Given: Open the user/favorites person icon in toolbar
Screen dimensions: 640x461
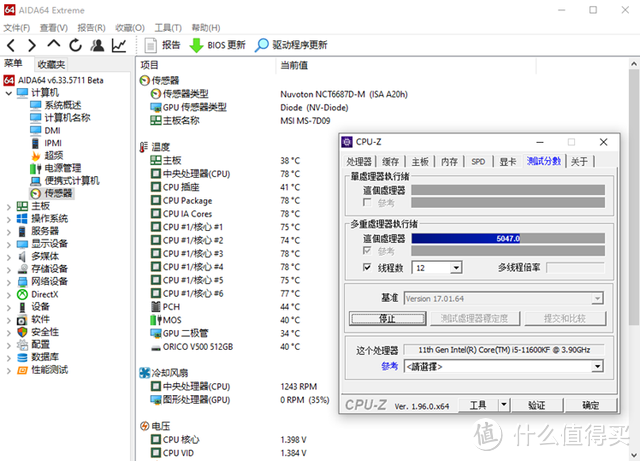Looking at the screenshot, I should point(97,45).
